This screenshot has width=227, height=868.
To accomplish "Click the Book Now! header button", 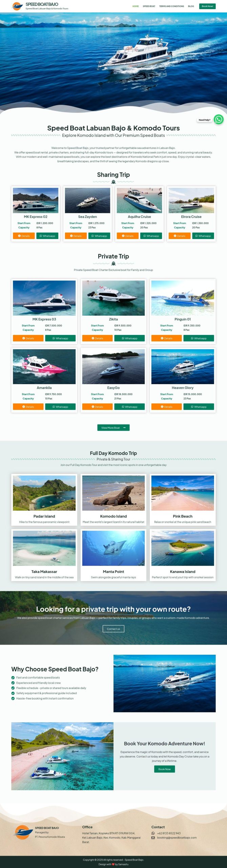I will pyautogui.click(x=207, y=6).
